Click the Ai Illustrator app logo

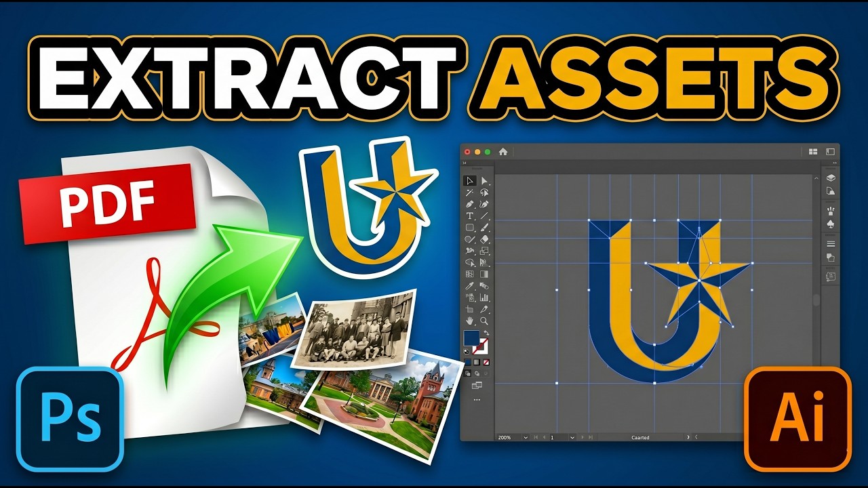click(x=797, y=419)
